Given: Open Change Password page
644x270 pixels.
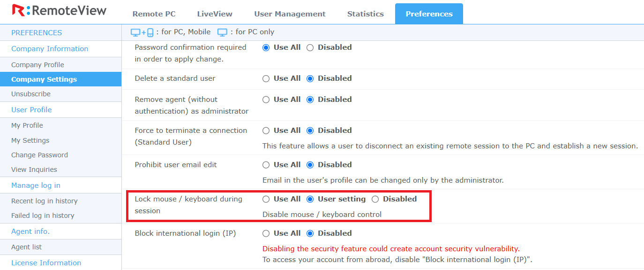Looking at the screenshot, I should pyautogui.click(x=39, y=155).
